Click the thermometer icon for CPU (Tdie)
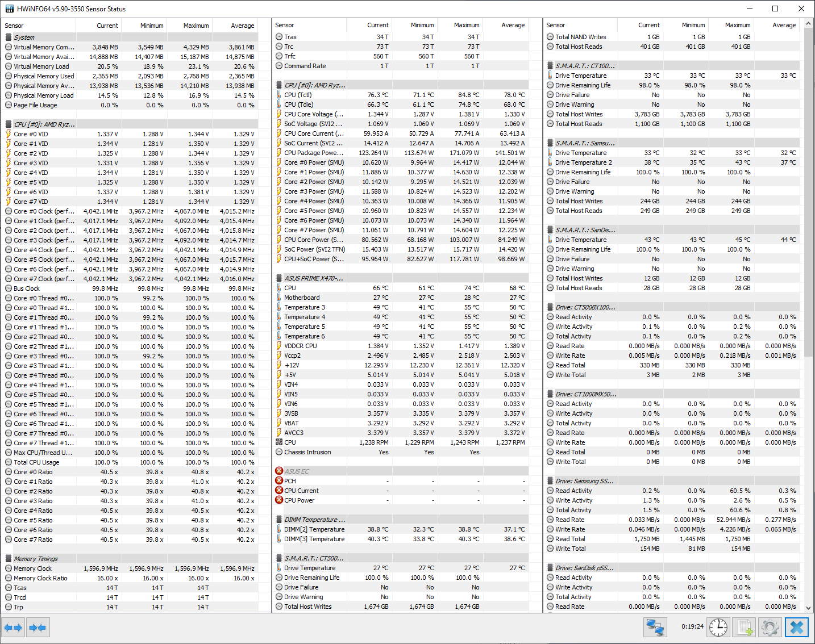 [x=279, y=104]
